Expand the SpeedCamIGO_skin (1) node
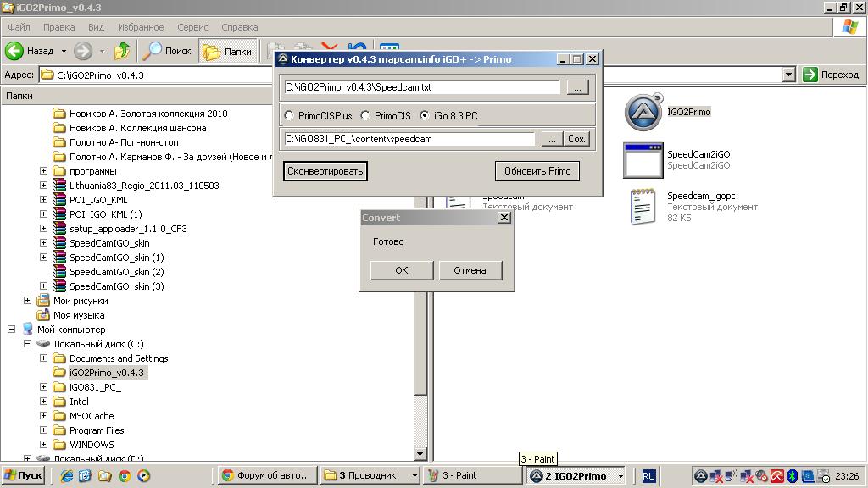 coord(44,258)
